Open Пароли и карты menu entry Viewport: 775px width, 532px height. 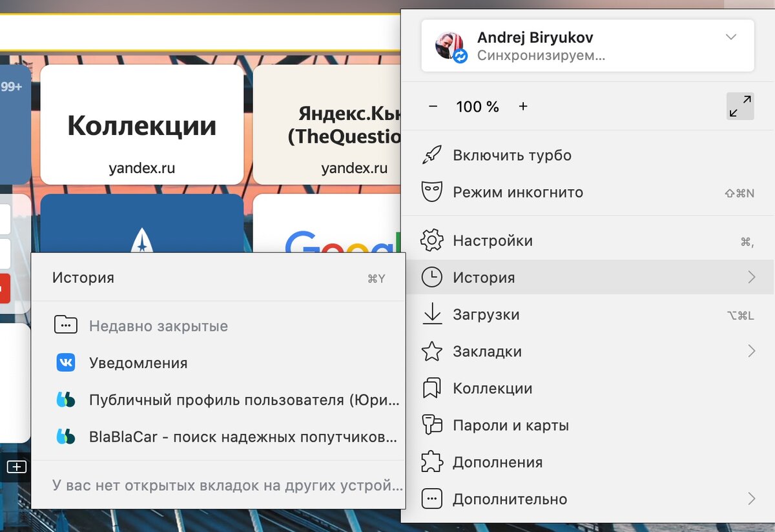click(588, 425)
